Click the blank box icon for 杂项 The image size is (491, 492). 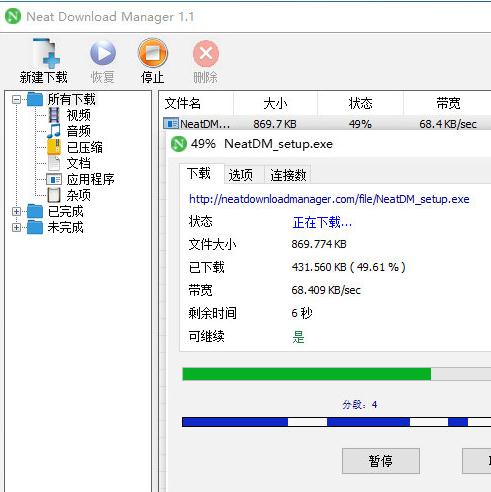54,195
